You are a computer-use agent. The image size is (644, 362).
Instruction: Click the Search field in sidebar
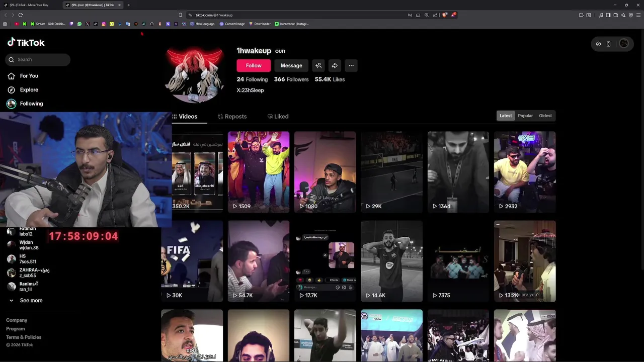[x=38, y=59]
